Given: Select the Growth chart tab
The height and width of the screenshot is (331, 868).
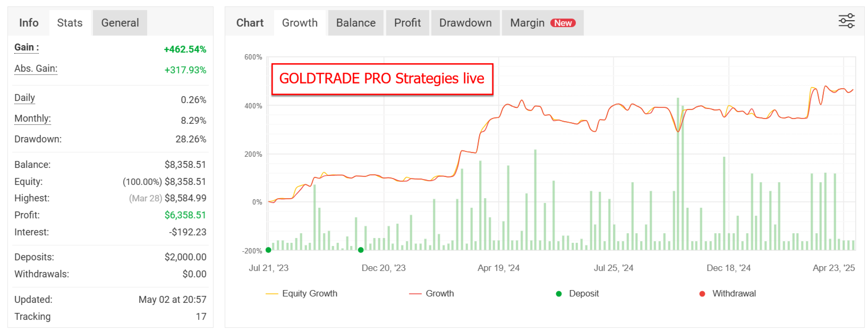Looking at the screenshot, I should pyautogui.click(x=300, y=23).
